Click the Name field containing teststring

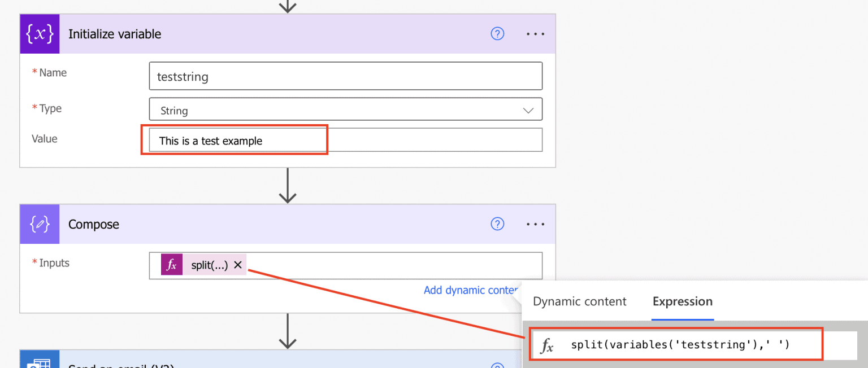pyautogui.click(x=345, y=76)
